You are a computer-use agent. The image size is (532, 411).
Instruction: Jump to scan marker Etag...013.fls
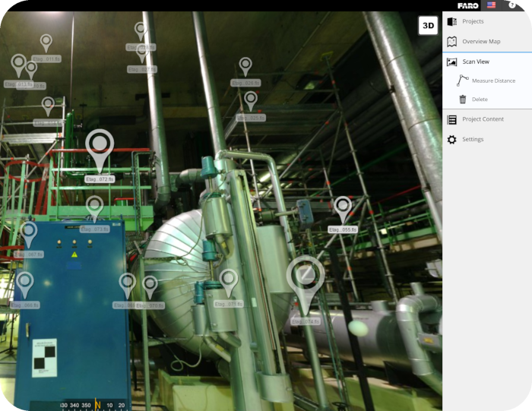19,66
